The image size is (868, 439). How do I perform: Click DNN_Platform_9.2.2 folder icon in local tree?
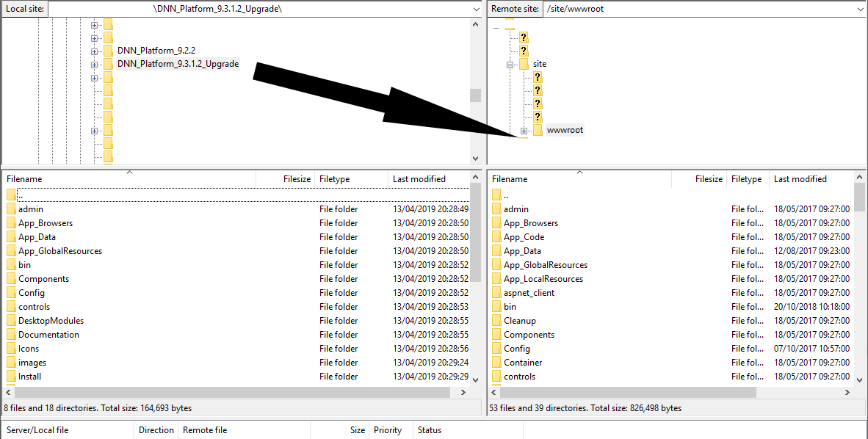point(108,51)
